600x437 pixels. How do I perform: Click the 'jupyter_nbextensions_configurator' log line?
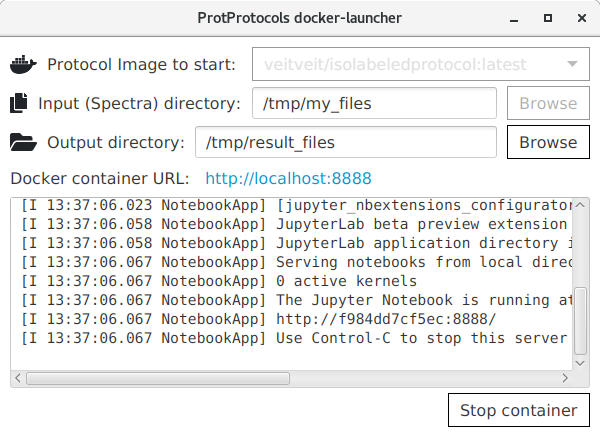pos(297,205)
